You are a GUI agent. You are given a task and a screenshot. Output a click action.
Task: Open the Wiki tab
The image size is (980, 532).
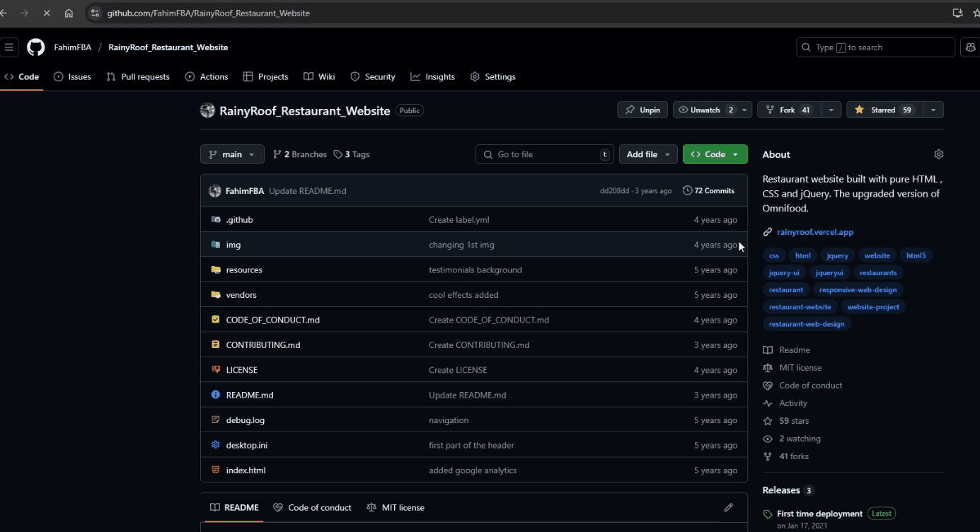(319, 76)
